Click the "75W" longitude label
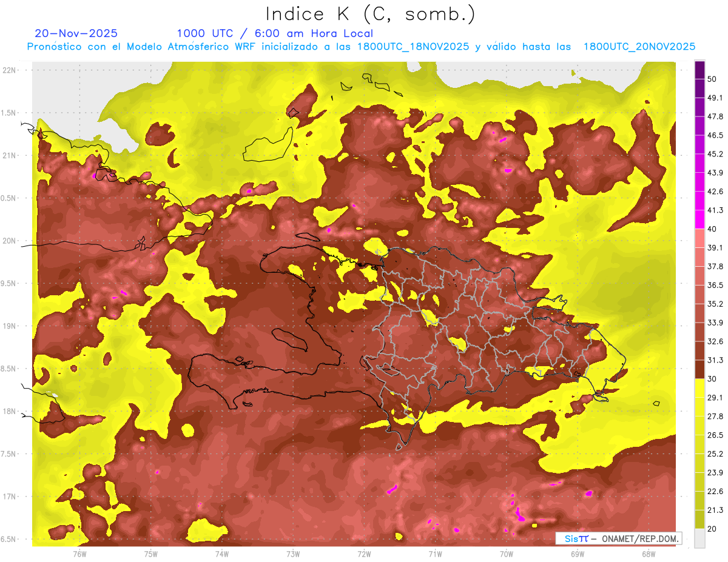 [151, 554]
